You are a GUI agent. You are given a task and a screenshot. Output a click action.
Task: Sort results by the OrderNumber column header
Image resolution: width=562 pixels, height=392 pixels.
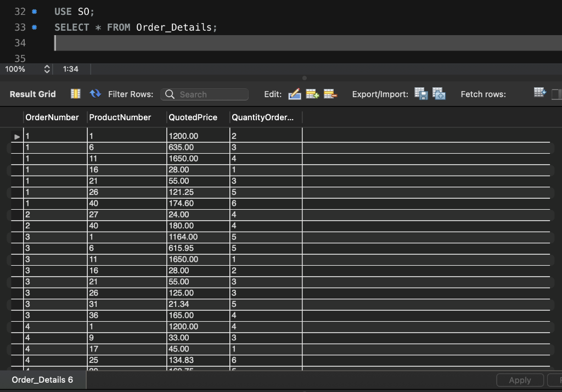coord(53,117)
